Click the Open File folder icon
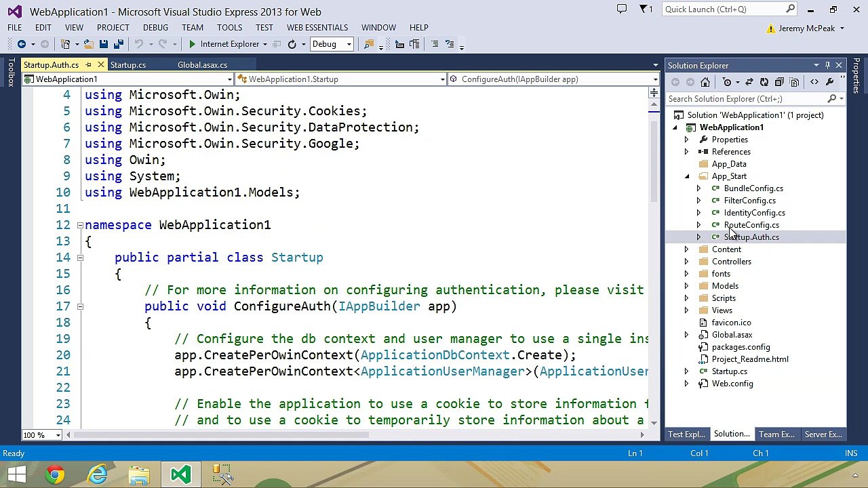The image size is (868, 488). pos(88,44)
